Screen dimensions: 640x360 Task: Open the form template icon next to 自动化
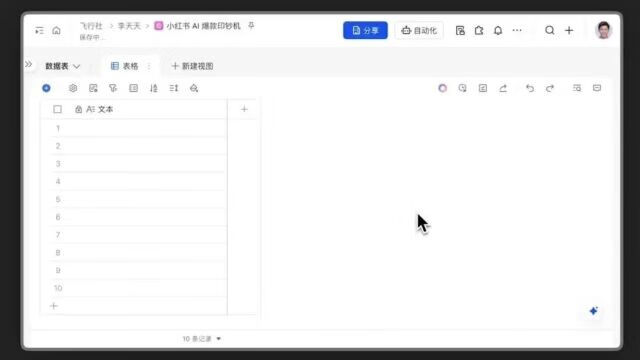point(460,30)
